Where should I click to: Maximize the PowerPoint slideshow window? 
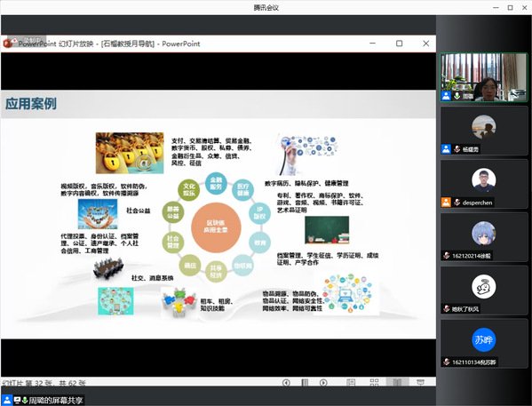(400, 44)
